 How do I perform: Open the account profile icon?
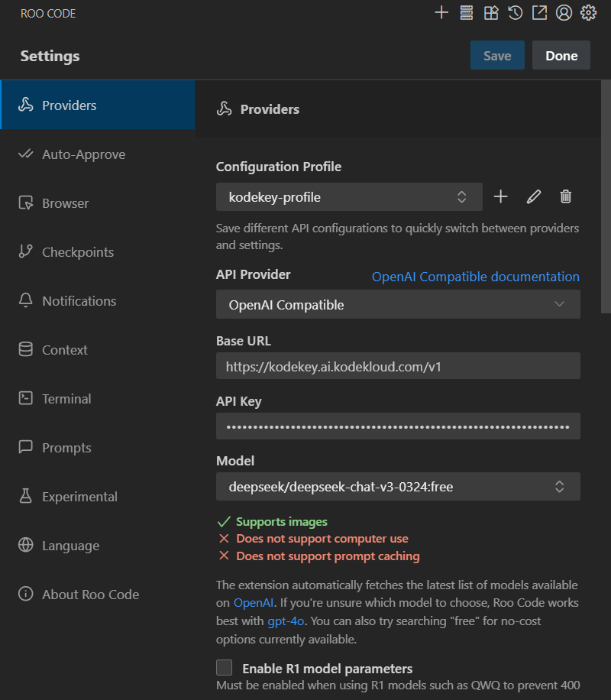click(x=564, y=12)
